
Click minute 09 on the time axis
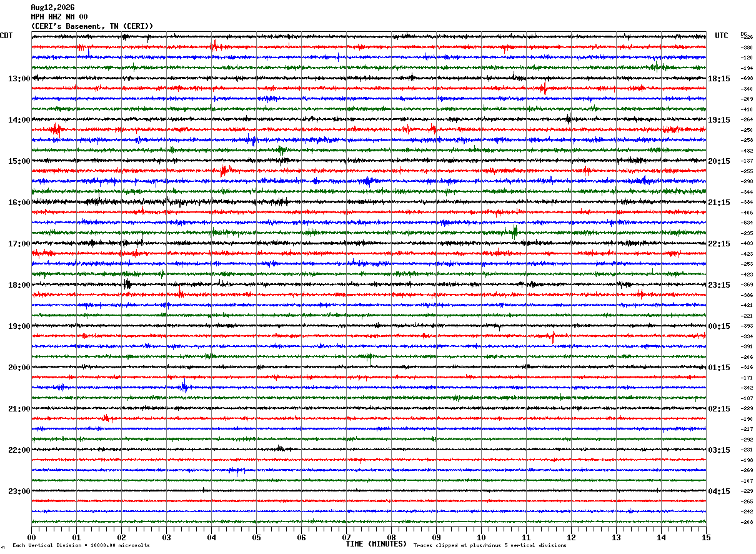coord(436,537)
